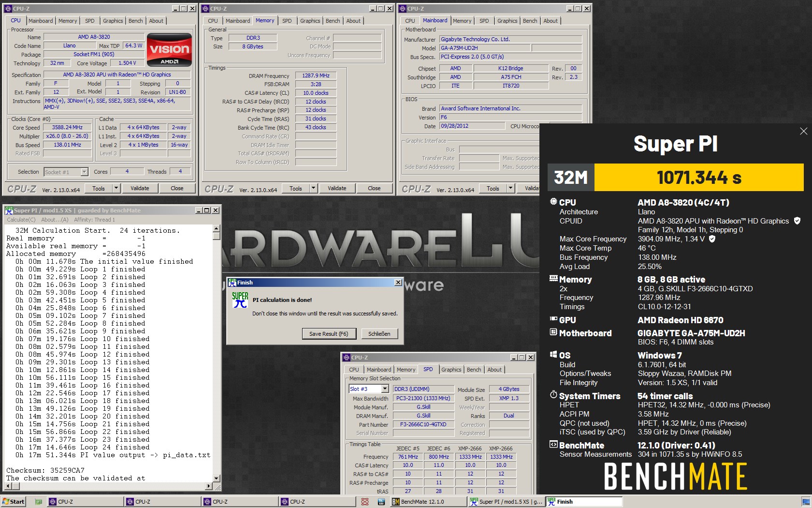Click the Part Number field F3-2666C10-4GTXD
This screenshot has width=812, height=508.
pos(423,424)
